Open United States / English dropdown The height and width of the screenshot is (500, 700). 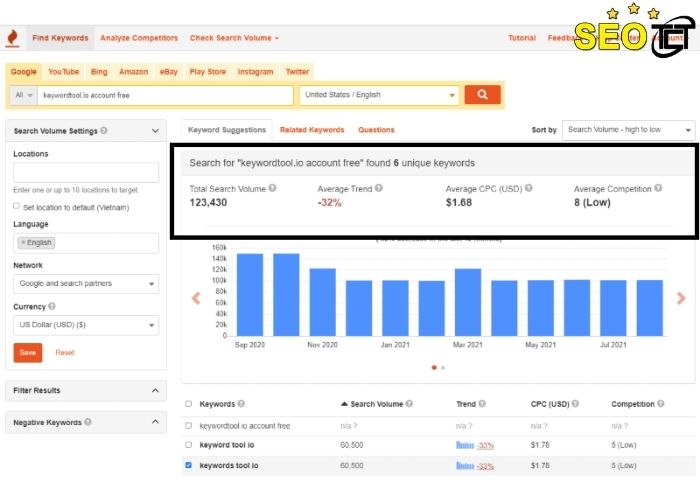click(x=379, y=95)
